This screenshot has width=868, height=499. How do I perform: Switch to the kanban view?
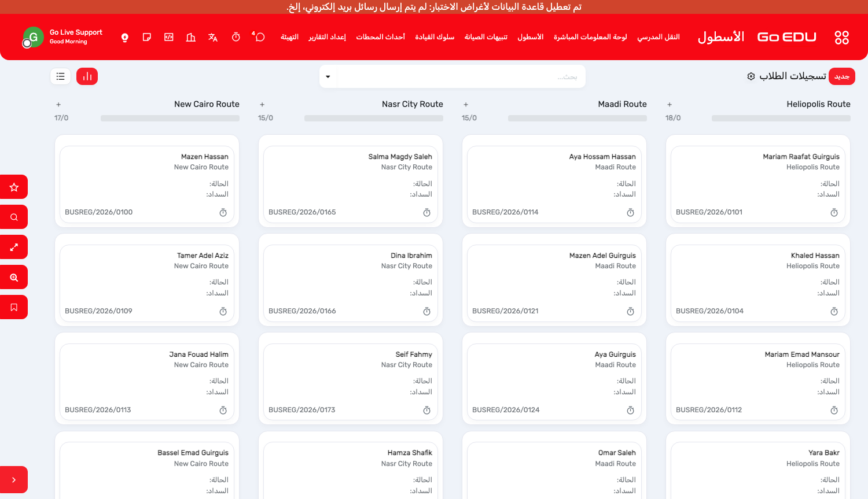tap(87, 76)
